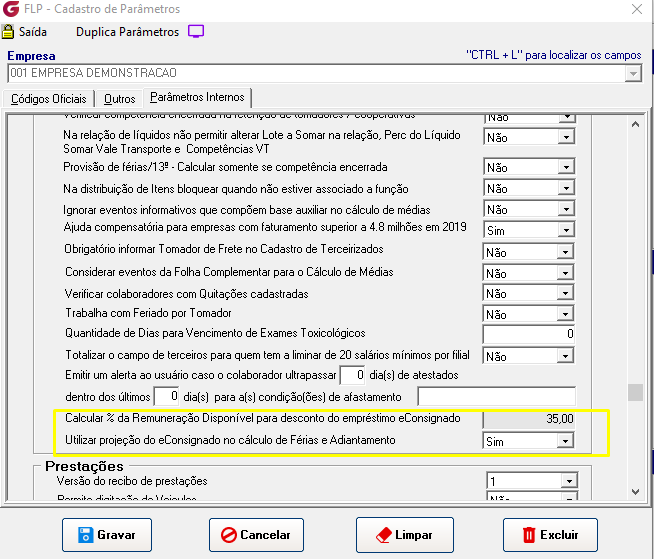Click the eraser icon on Limpar
Image resolution: width=654 pixels, height=559 pixels.
[384, 535]
